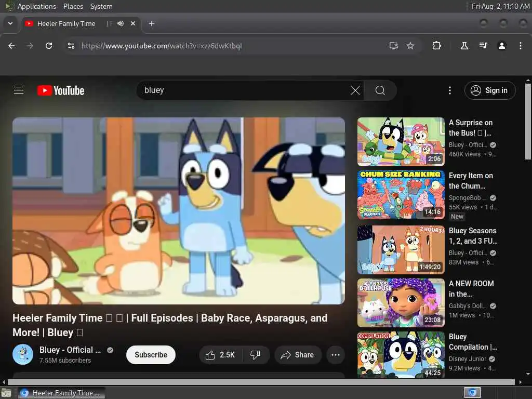Mute the tab audio speaker icon
The height and width of the screenshot is (399, 532).
[x=121, y=23]
